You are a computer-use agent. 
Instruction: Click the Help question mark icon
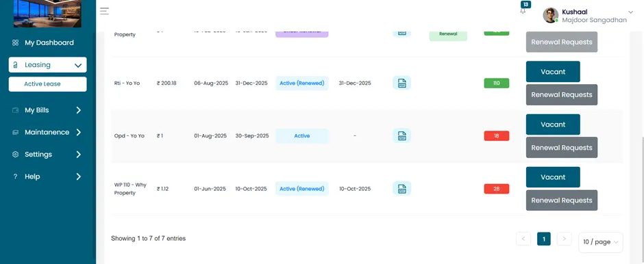coord(15,176)
